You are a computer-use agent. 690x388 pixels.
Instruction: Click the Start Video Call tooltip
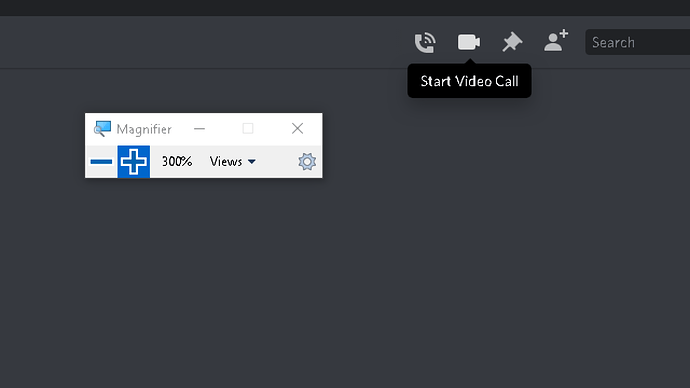click(469, 81)
